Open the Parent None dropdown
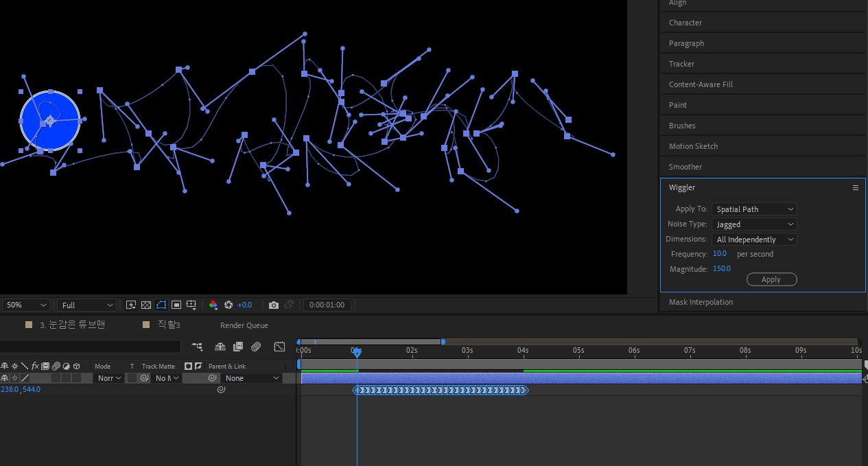The height and width of the screenshot is (466, 868). point(253,378)
